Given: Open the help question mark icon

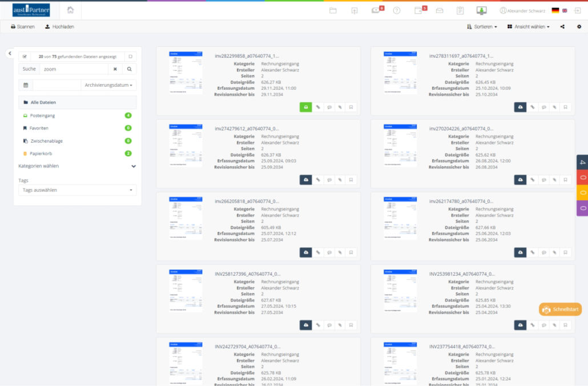Looking at the screenshot, I should tap(397, 10).
